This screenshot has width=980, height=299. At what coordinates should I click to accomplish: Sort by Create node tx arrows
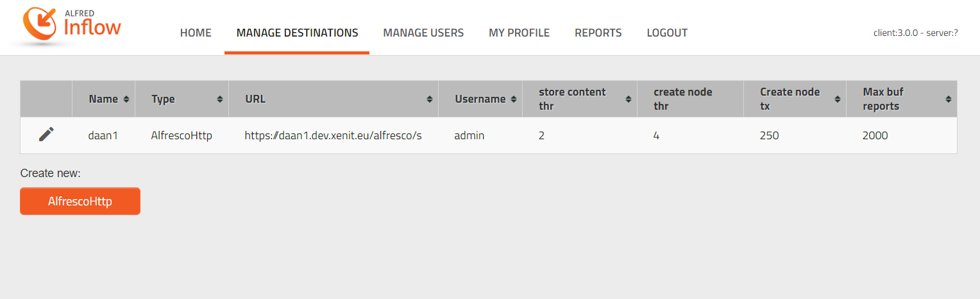(838, 99)
